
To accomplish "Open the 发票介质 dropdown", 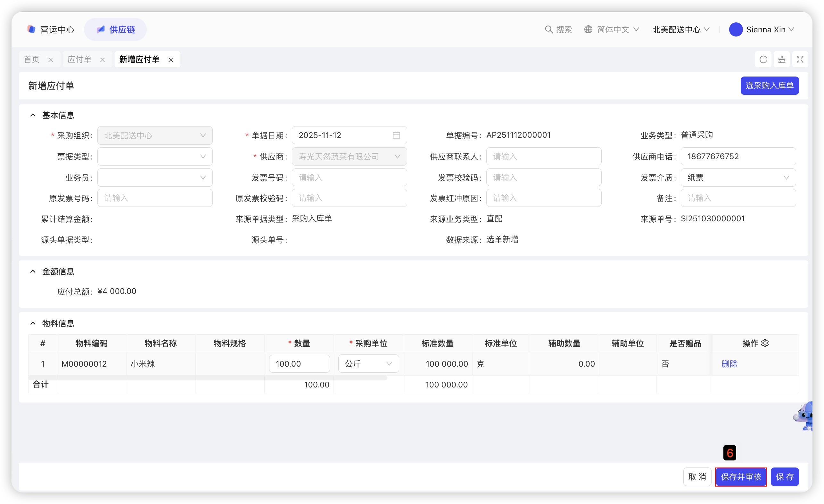I will point(738,177).
